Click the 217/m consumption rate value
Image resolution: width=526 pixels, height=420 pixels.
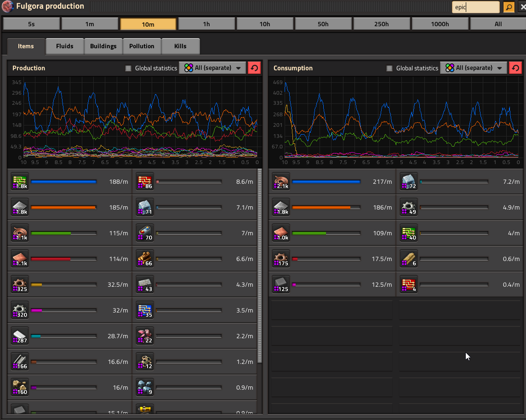pos(383,182)
